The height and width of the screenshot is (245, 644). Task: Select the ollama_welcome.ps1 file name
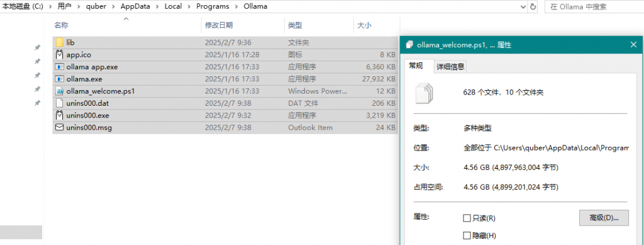pos(100,91)
